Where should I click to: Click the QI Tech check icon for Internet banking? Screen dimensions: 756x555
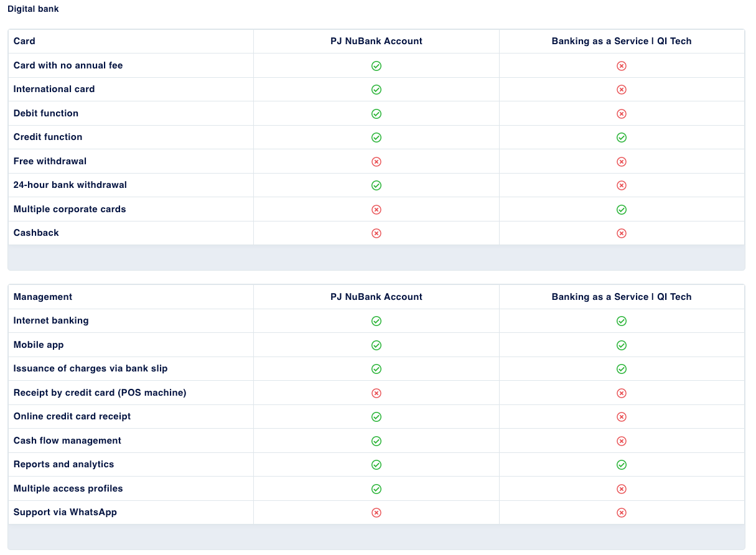[x=622, y=321]
